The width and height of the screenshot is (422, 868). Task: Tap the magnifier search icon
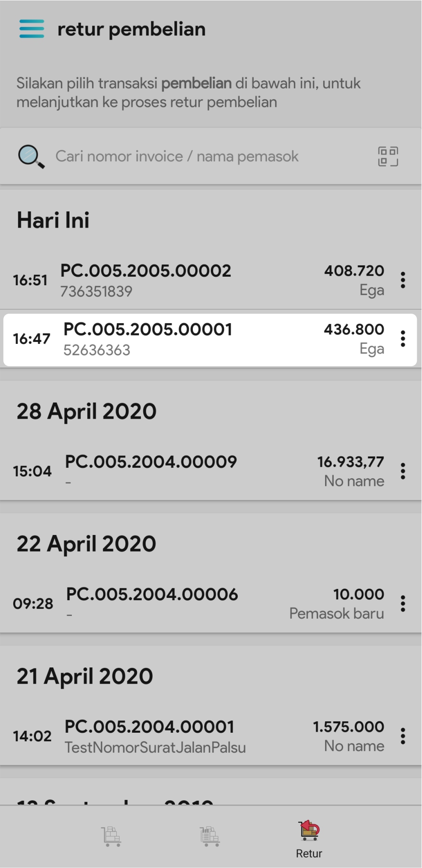[x=31, y=157]
